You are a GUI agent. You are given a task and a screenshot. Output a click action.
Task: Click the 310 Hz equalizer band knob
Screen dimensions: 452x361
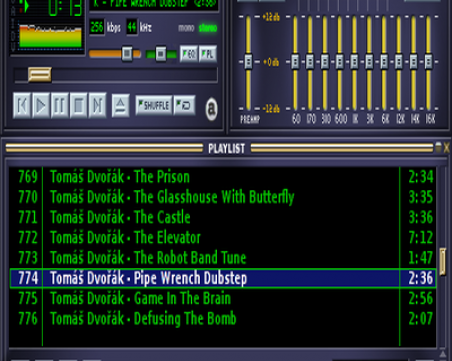[325, 62]
